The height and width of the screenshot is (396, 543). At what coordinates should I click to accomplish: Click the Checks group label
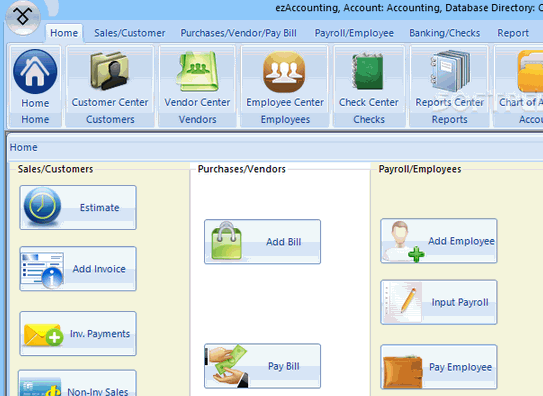click(x=369, y=119)
